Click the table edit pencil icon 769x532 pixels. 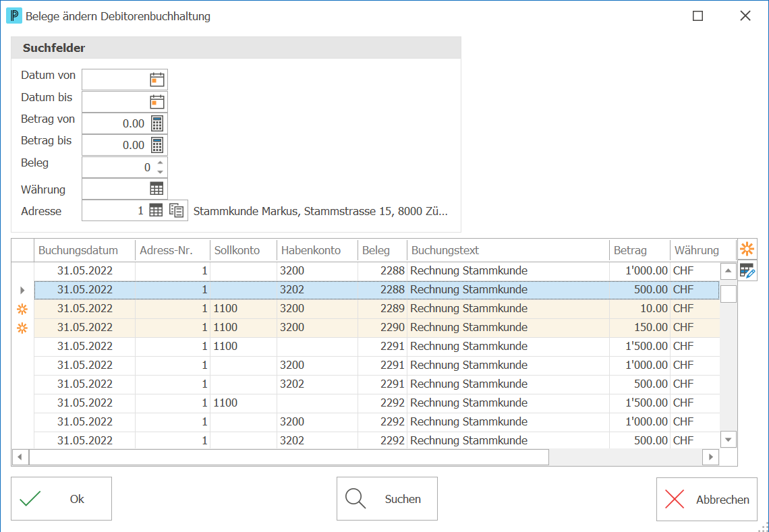(747, 270)
